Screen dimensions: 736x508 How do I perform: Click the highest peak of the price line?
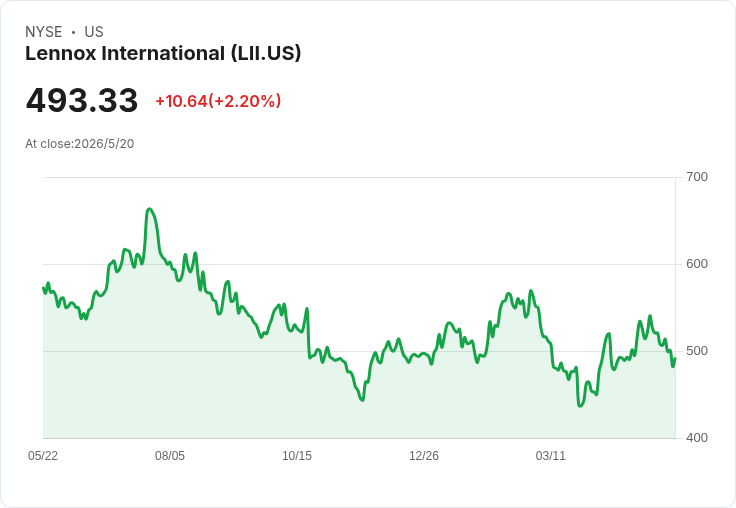coord(149,208)
